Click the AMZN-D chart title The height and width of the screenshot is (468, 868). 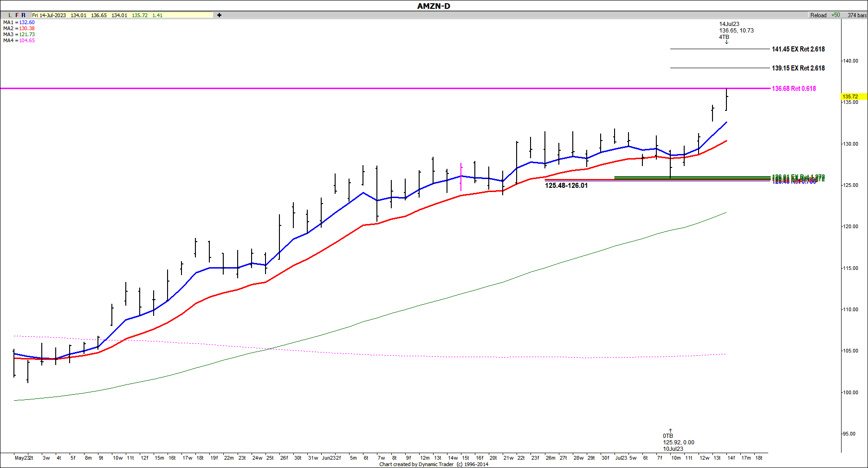click(434, 6)
